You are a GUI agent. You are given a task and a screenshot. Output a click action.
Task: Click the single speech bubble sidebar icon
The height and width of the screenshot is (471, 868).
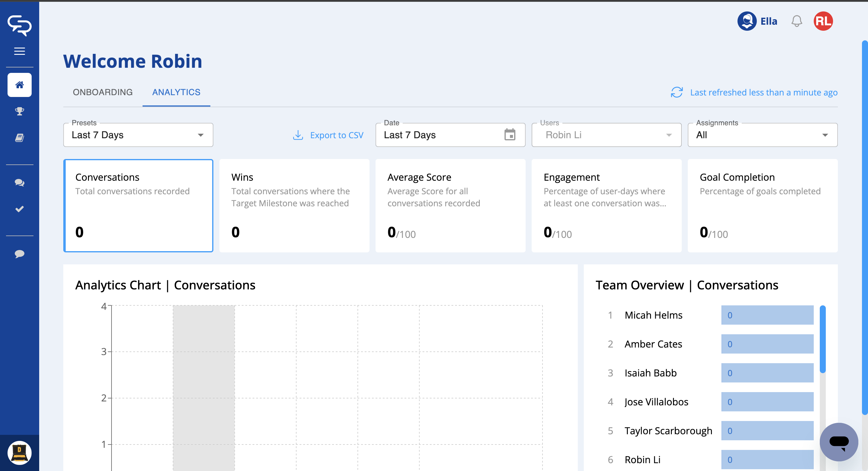(20, 254)
